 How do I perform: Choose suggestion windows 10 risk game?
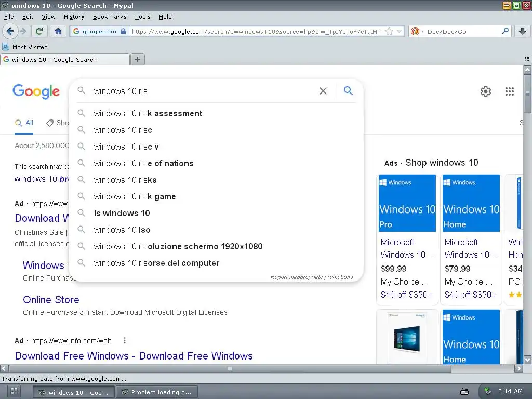(216, 196)
